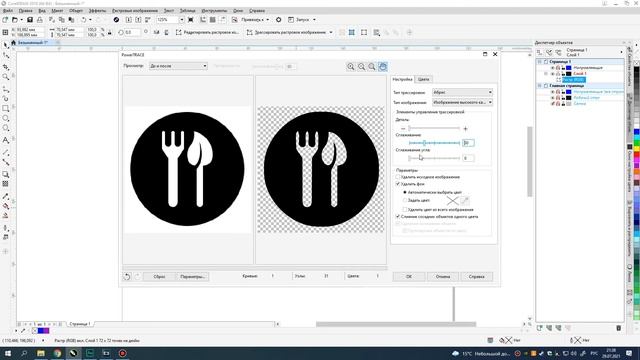Click Редактировать растровое изображение button
Viewport: 640px width, 360px height.
[207, 32]
